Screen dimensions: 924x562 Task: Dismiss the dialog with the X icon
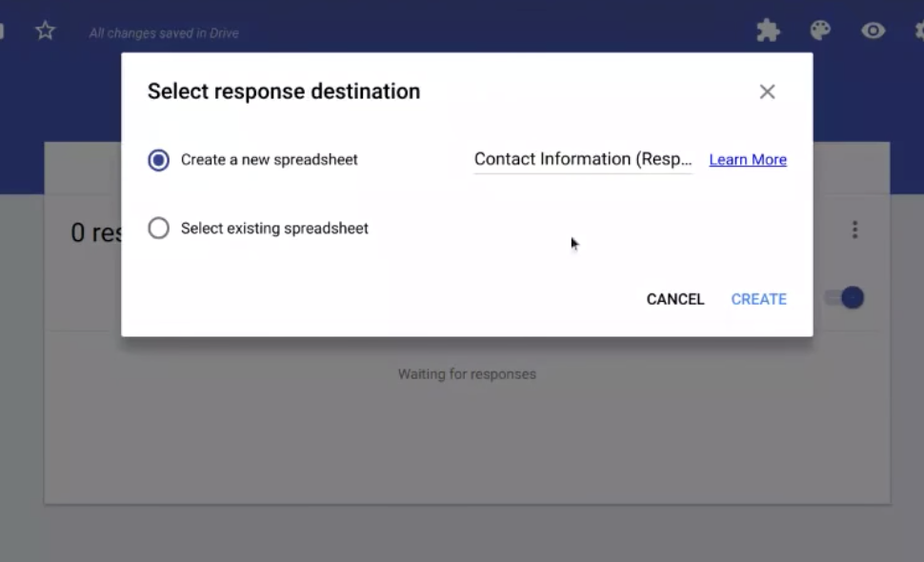[x=767, y=91]
